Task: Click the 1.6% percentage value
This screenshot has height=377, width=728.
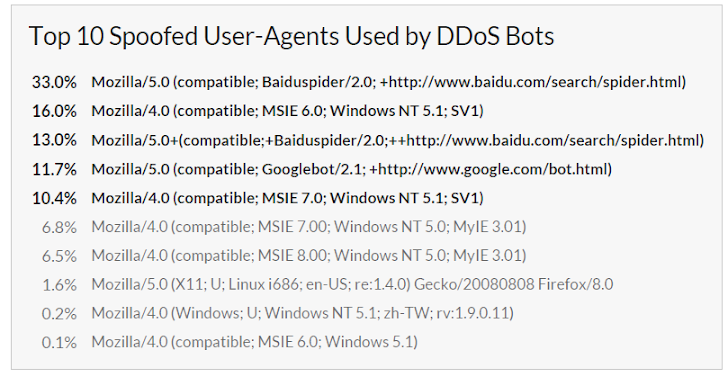Action: [x=59, y=285]
